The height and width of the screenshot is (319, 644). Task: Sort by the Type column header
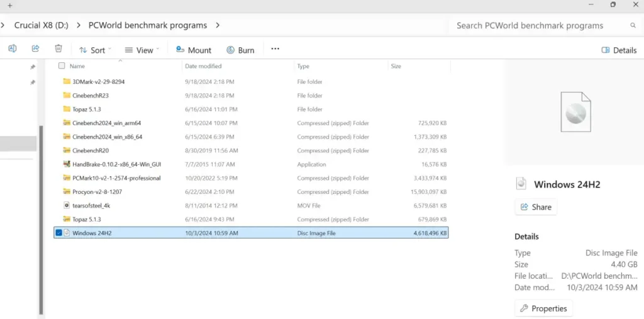tap(303, 66)
